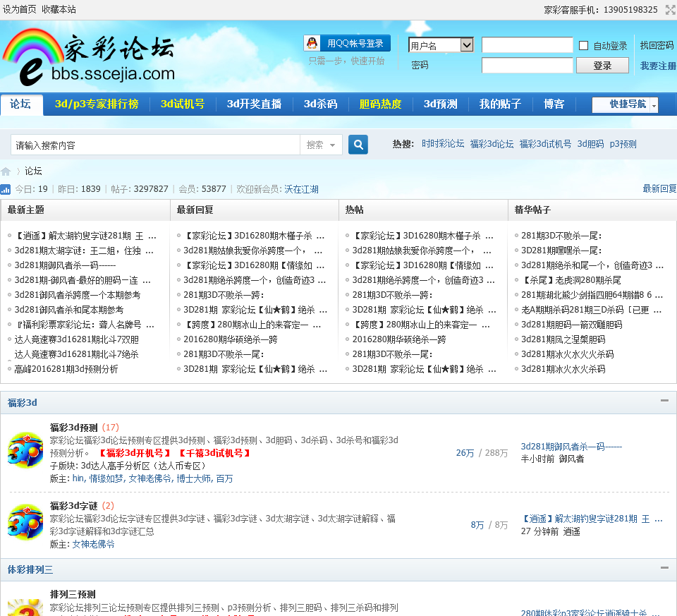Enable the 自动登录 checkbox
This screenshot has height=616, width=677.
(x=583, y=46)
